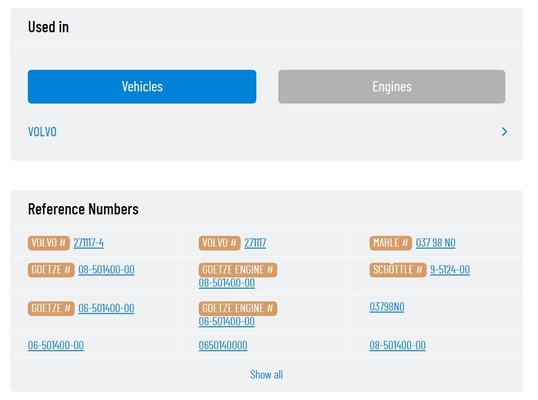The width and height of the screenshot is (538, 400).
Task: Open reference number 0650140000
Action: coord(223,345)
